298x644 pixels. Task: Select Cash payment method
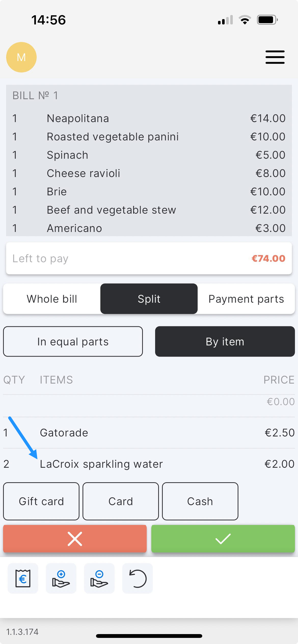tap(200, 501)
